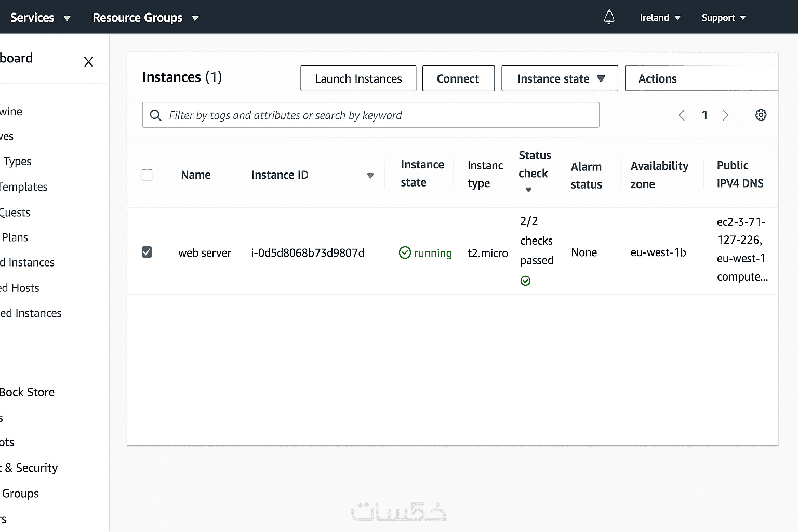Screen dimensions: 798x532
Task: Open the Instance state dropdown
Action: 560,78
